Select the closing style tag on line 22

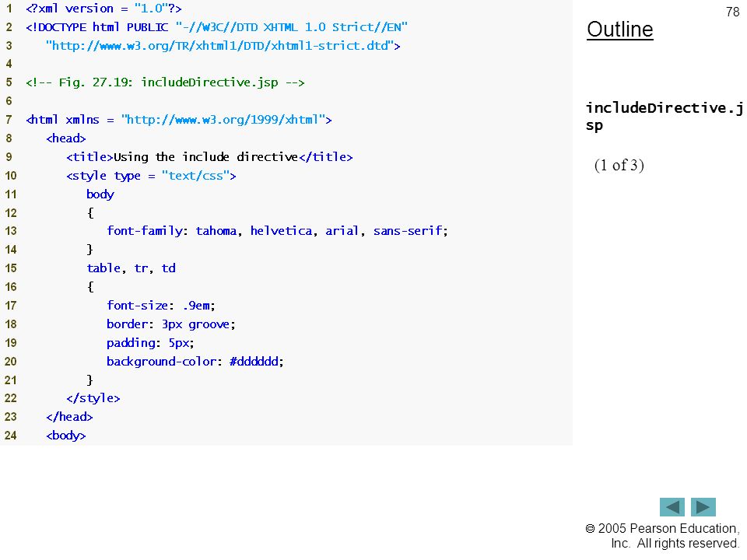point(93,398)
